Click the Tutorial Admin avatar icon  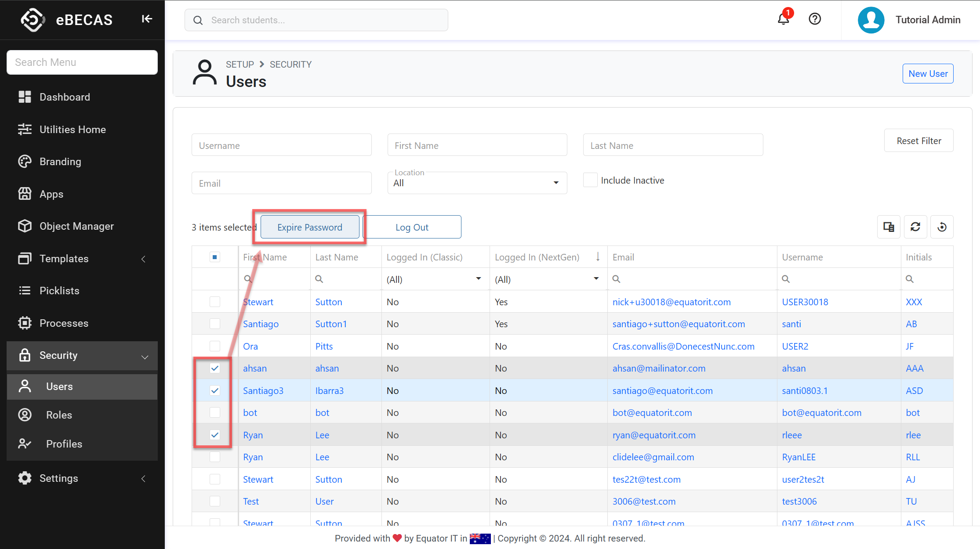pyautogui.click(x=871, y=20)
